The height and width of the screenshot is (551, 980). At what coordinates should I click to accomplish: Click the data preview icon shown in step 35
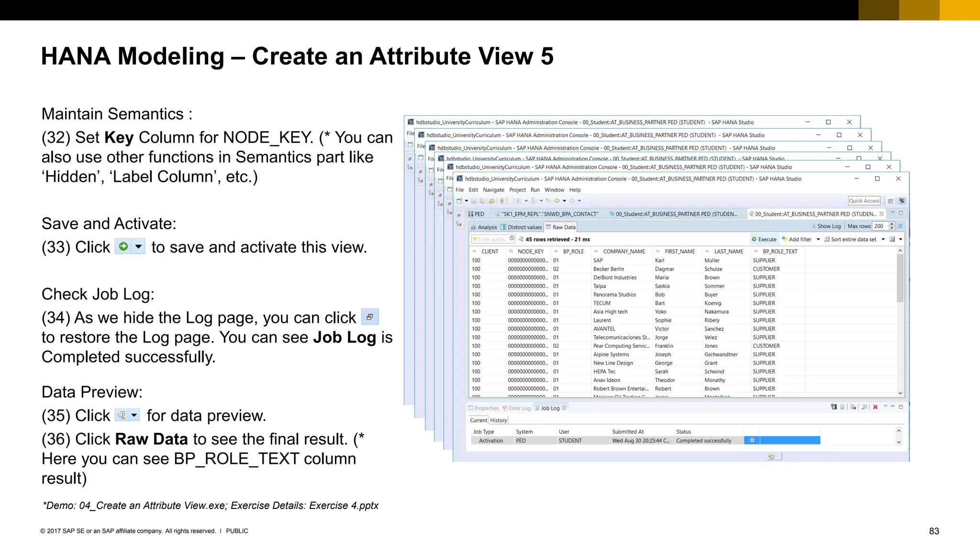pyautogui.click(x=122, y=415)
